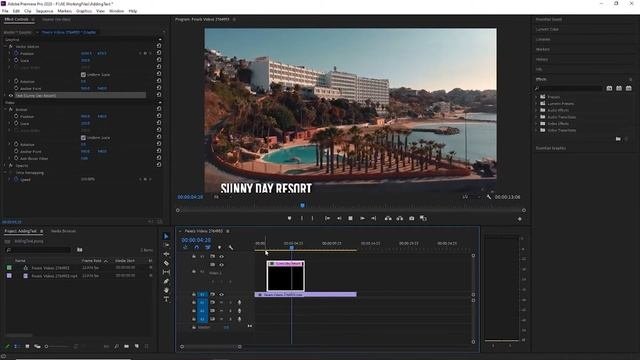Image resolution: width=640 pixels, height=360 pixels.
Task: Select the Pen tool
Action: tap(166, 281)
